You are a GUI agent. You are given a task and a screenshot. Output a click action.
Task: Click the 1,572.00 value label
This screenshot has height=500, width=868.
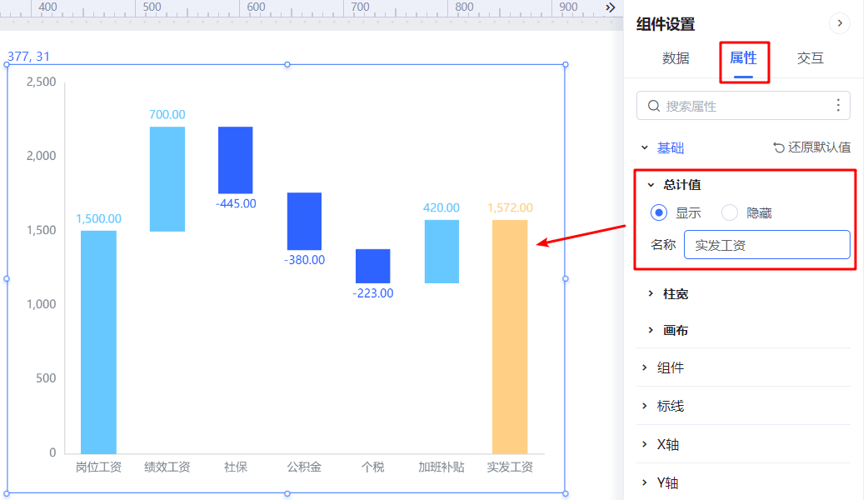pos(510,207)
